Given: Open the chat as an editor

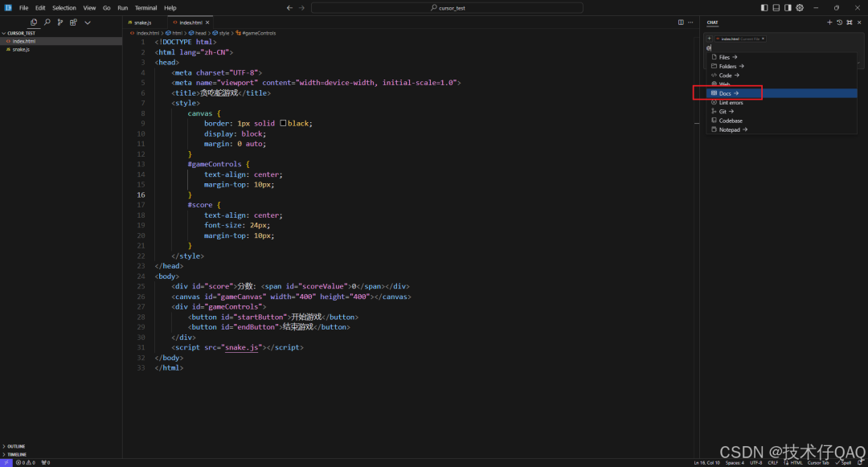Looking at the screenshot, I should [850, 23].
